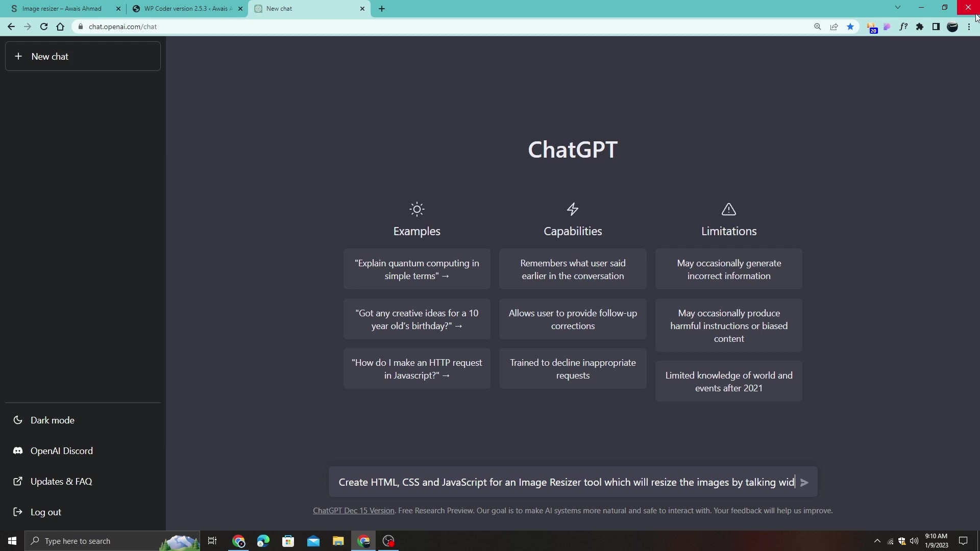The height and width of the screenshot is (551, 980).
Task: Share this page via the share icon
Action: tap(834, 27)
